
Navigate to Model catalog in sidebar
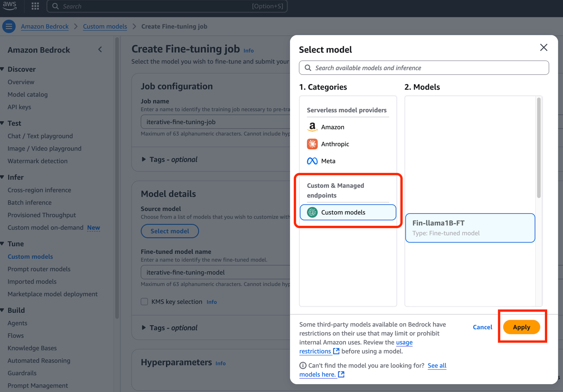coord(28,94)
